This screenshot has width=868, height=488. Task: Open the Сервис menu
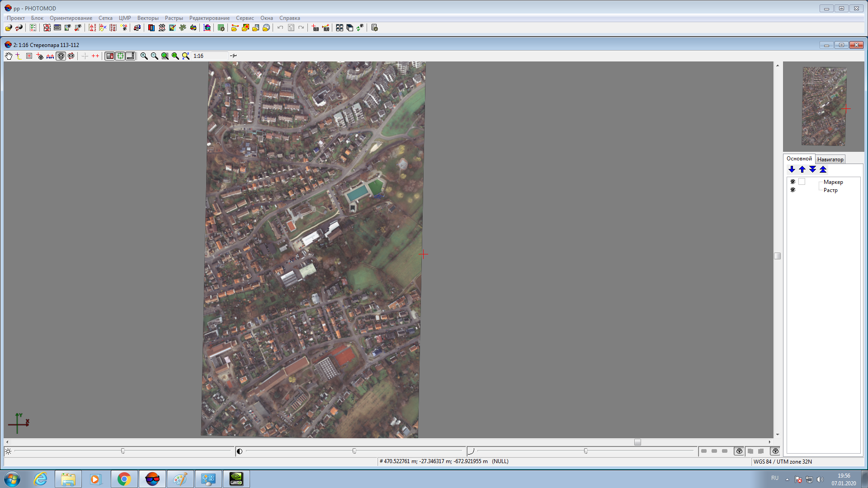pyautogui.click(x=245, y=18)
